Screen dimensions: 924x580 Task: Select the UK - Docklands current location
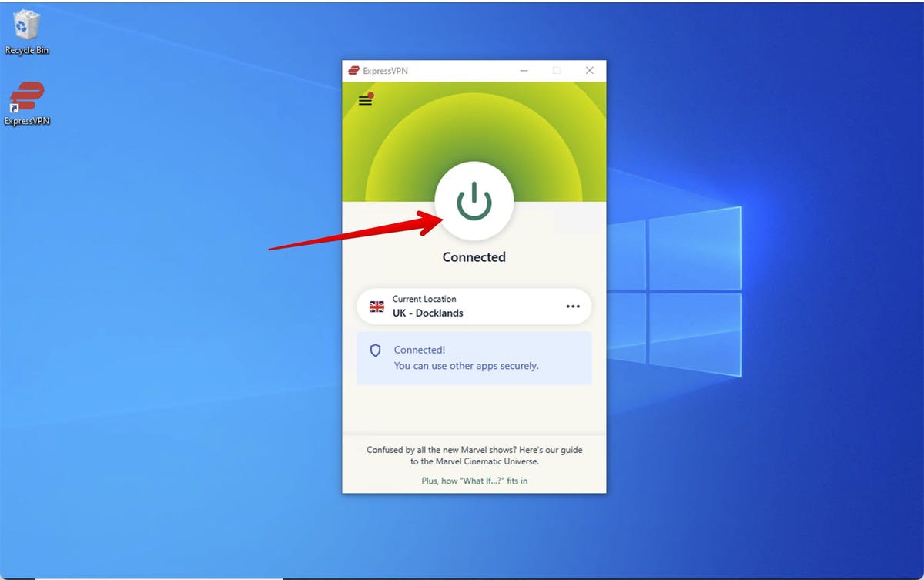pos(474,307)
